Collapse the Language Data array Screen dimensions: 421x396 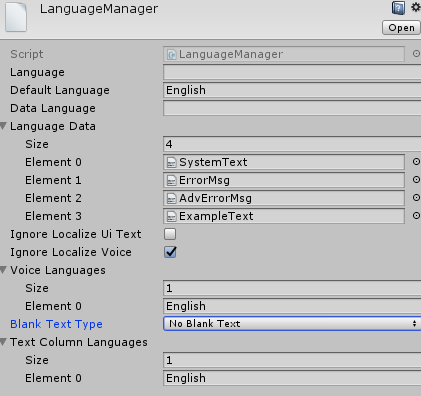point(4,126)
